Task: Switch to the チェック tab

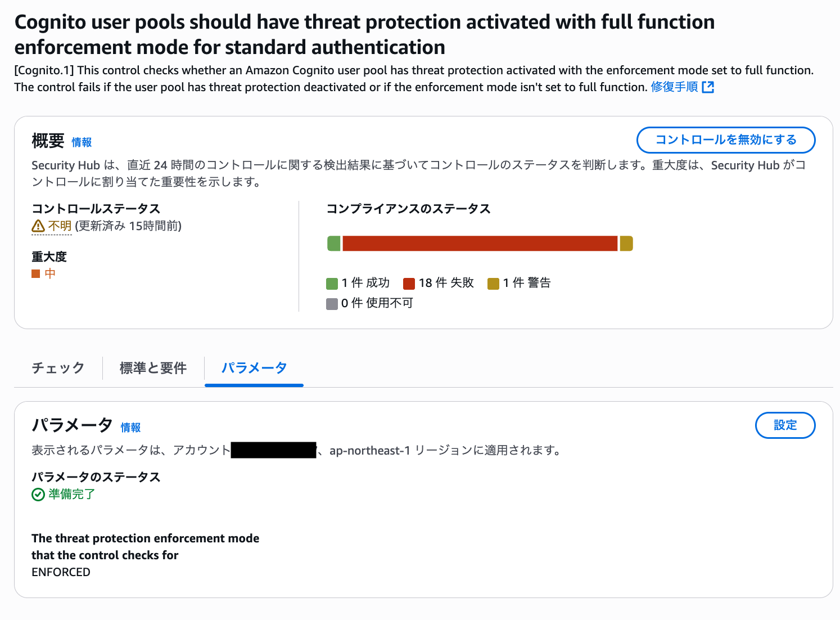Action: pyautogui.click(x=58, y=368)
